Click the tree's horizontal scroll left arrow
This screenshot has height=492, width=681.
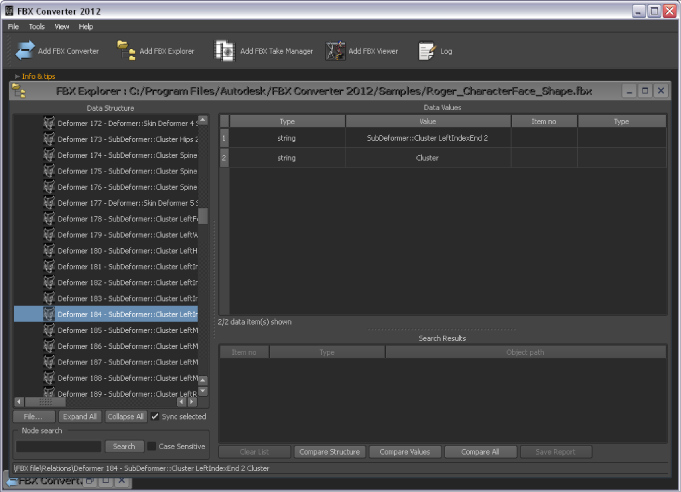coord(19,402)
